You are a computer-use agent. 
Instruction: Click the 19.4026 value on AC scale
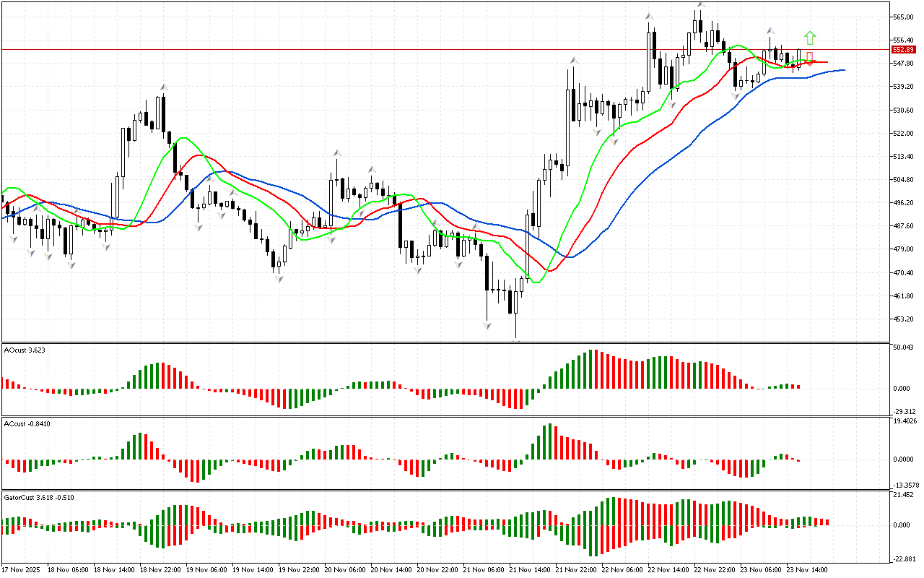[907, 421]
